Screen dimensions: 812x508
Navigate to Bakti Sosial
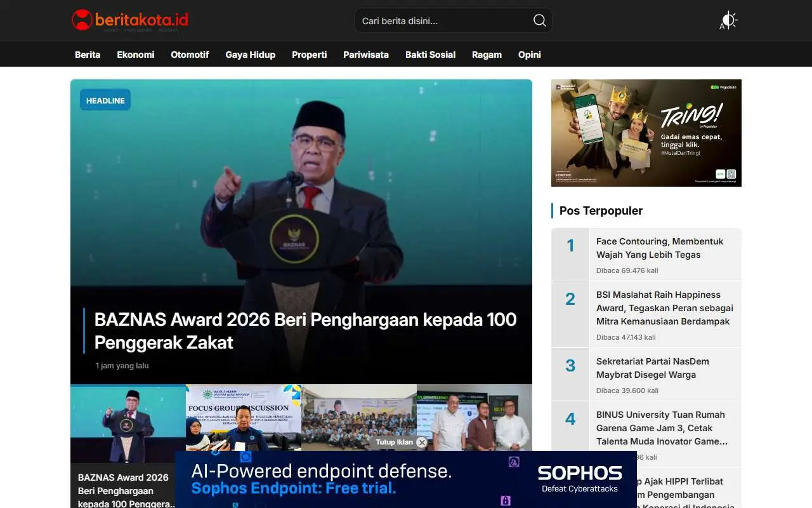430,55
